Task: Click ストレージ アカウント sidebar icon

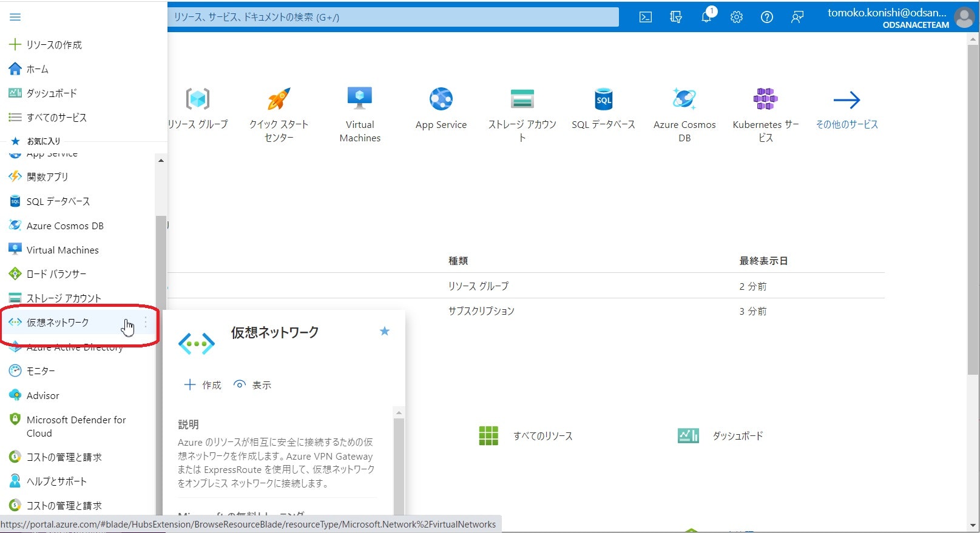Action: (15, 298)
